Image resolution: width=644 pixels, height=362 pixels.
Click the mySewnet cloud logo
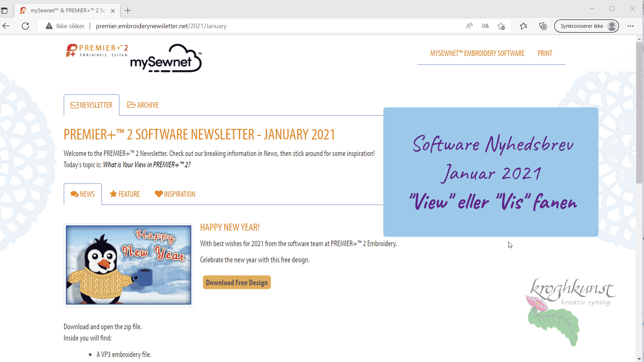pyautogui.click(x=166, y=58)
